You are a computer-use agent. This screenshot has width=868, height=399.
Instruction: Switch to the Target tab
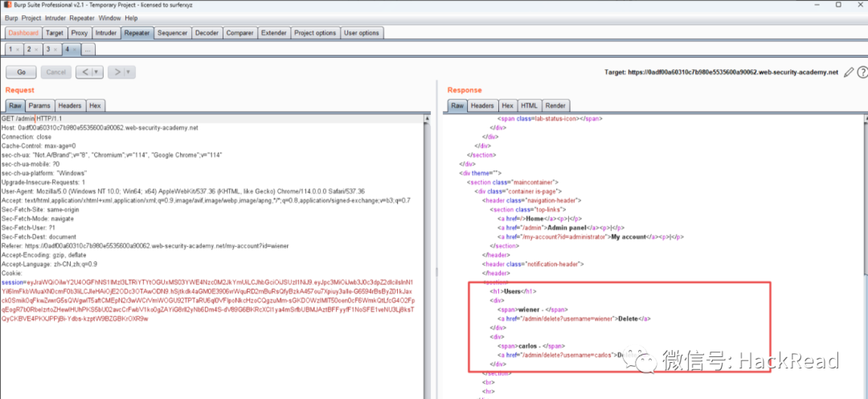[x=55, y=33]
